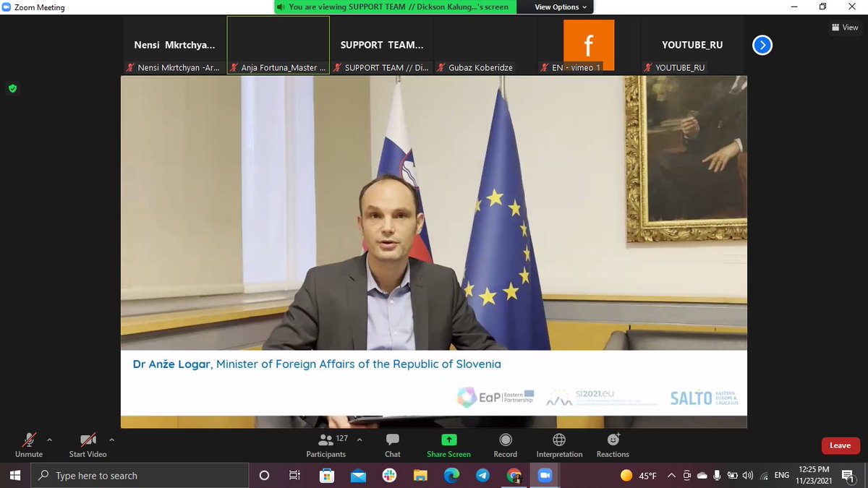The image size is (868, 488).
Task: Open Windows Task View
Action: tap(295, 476)
